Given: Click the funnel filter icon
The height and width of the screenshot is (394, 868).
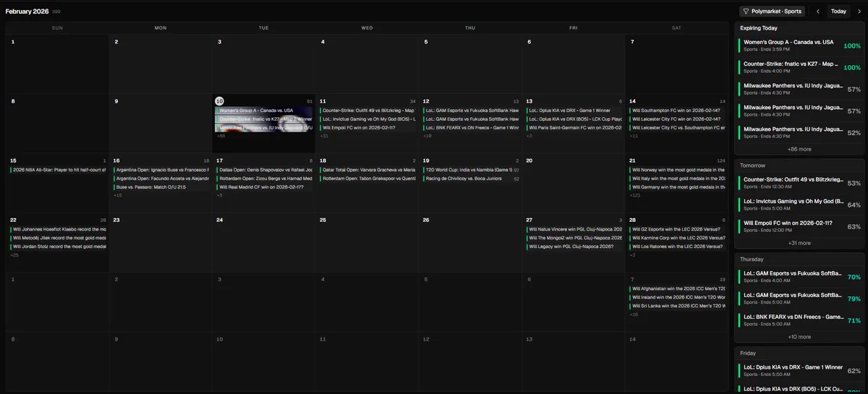Looking at the screenshot, I should [746, 12].
